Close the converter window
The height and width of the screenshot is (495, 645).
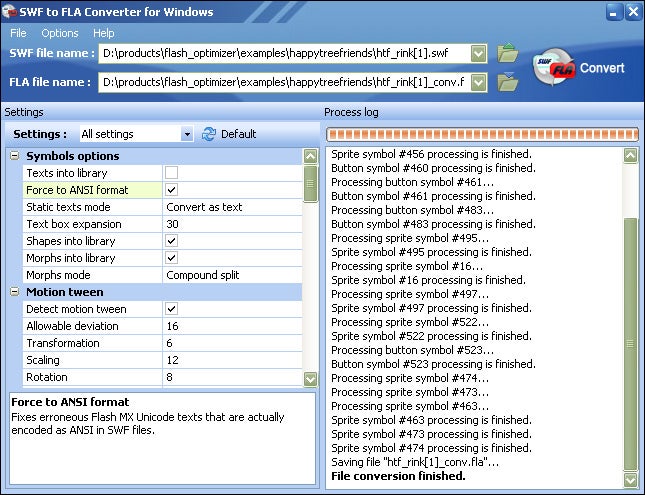point(633,12)
